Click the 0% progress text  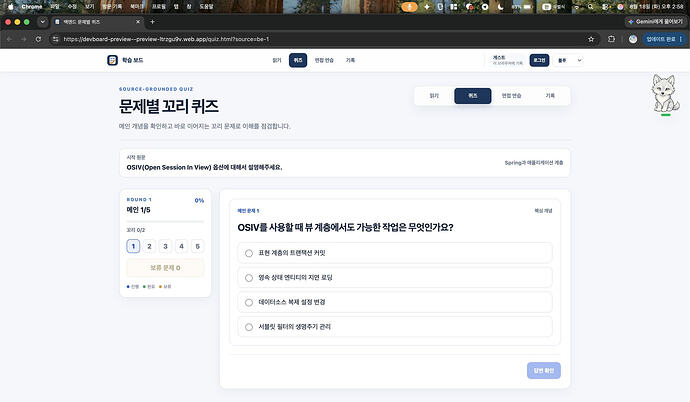[199, 201]
